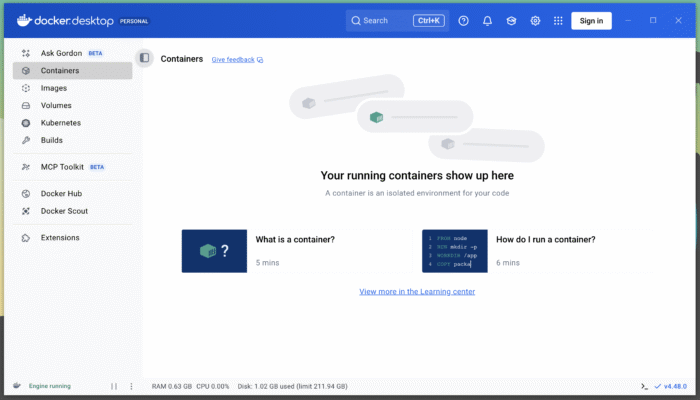Pause the Docker engine in status bar
Screen dimensions: 700x400
click(114, 386)
